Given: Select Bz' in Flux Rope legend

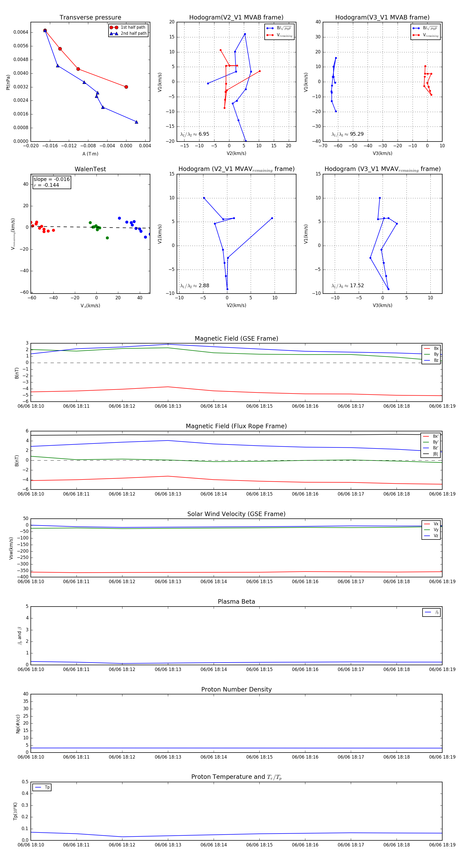Looking at the screenshot, I should click(431, 448).
